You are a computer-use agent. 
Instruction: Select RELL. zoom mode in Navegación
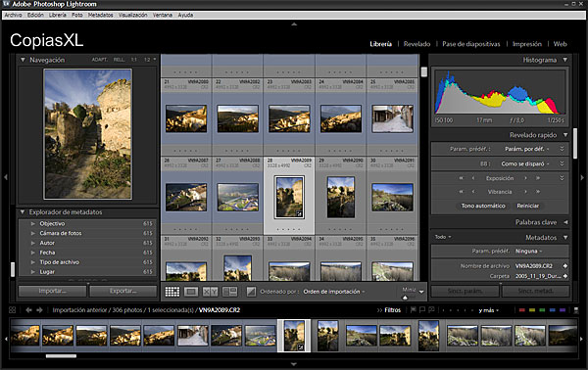[x=119, y=60]
